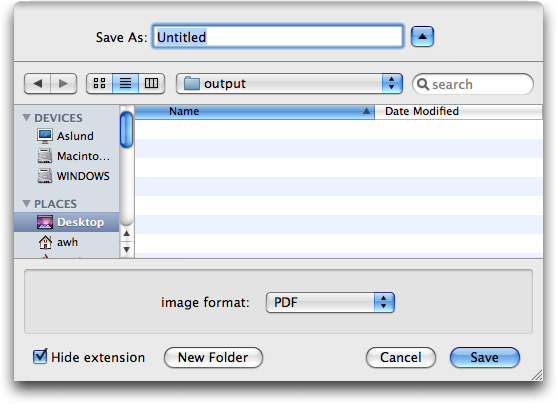The image size is (557, 404).
Task: Go forward with the right arrow button
Action: point(64,84)
